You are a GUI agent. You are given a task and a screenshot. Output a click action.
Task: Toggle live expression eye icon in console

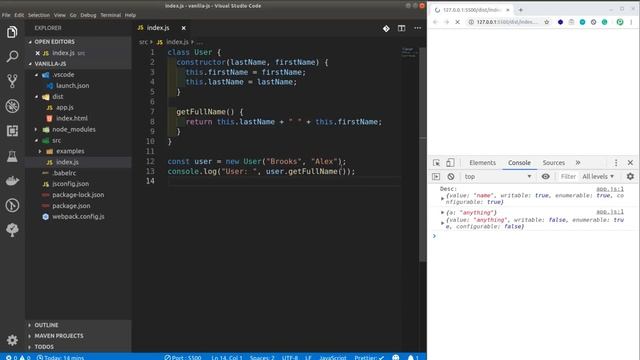click(545, 177)
